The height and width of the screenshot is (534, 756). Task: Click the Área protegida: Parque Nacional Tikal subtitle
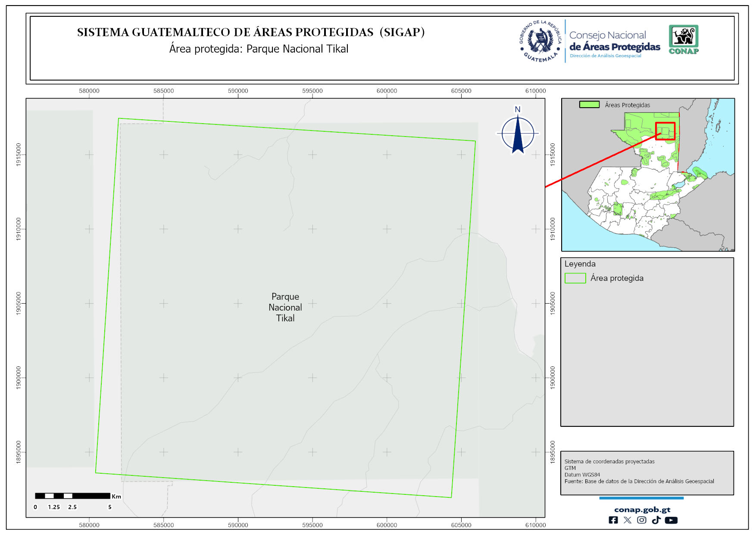tap(259, 49)
